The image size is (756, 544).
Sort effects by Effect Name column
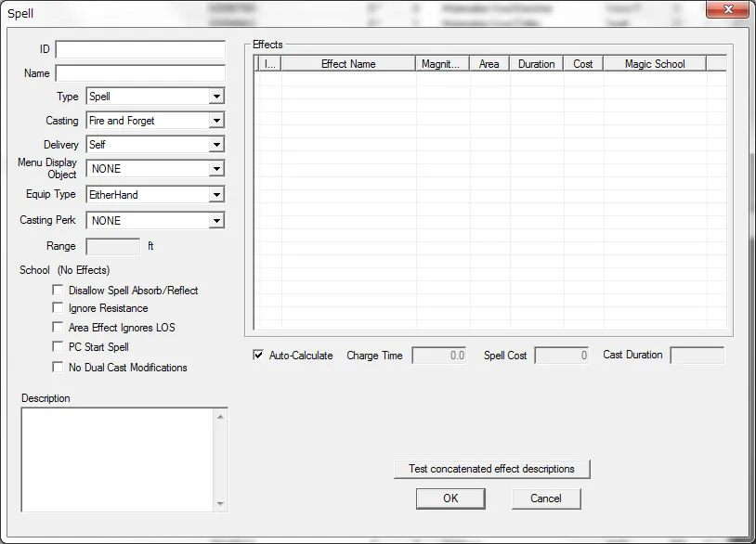click(348, 64)
